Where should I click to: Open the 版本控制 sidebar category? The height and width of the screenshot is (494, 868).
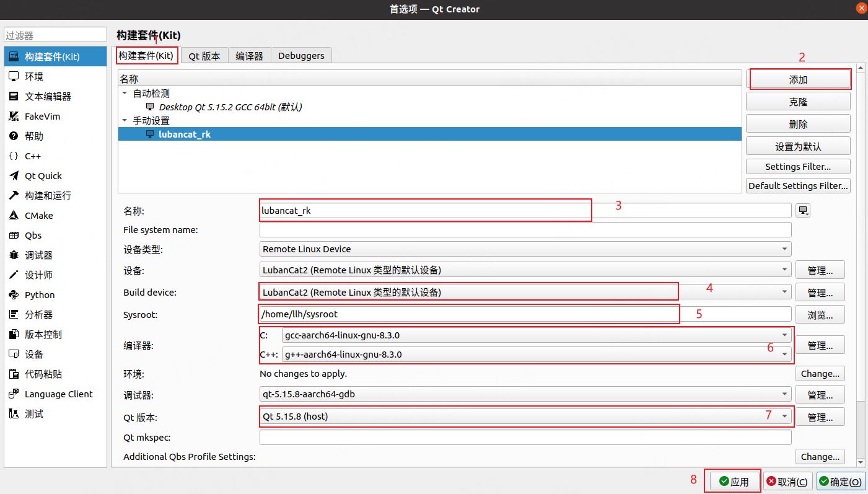pos(55,335)
